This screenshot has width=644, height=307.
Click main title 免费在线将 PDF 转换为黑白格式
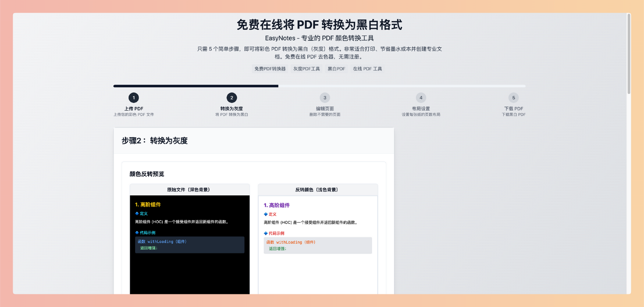coord(319,25)
